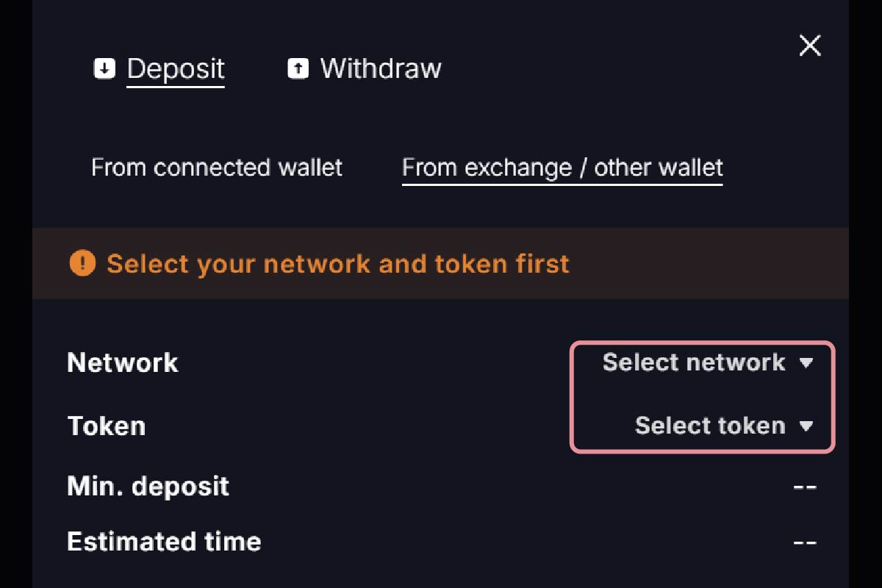This screenshot has width=882, height=588.
Task: Choose From connected wallet option
Action: [x=217, y=168]
